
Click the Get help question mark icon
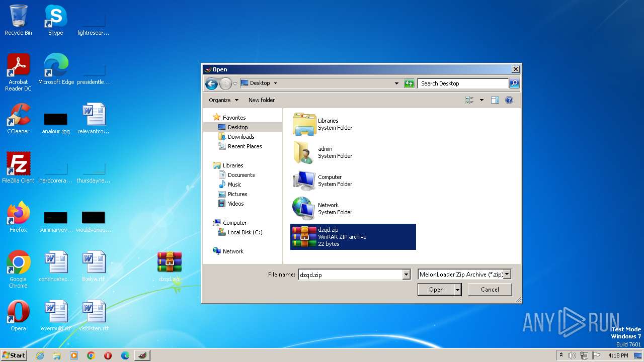coord(509,100)
